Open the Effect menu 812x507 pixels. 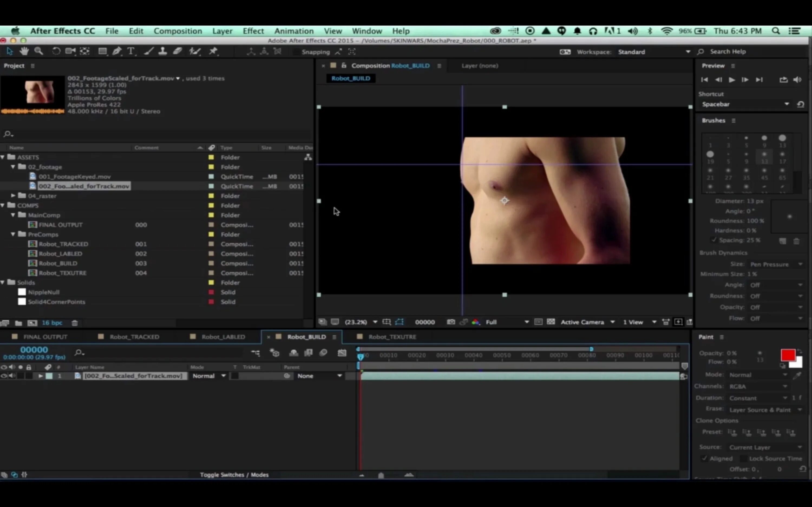[x=253, y=31]
